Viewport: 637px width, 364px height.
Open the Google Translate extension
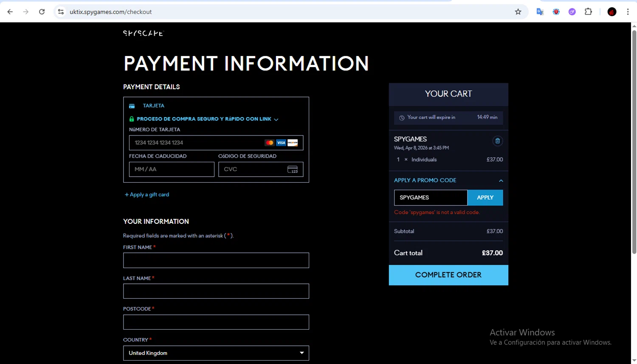[540, 12]
